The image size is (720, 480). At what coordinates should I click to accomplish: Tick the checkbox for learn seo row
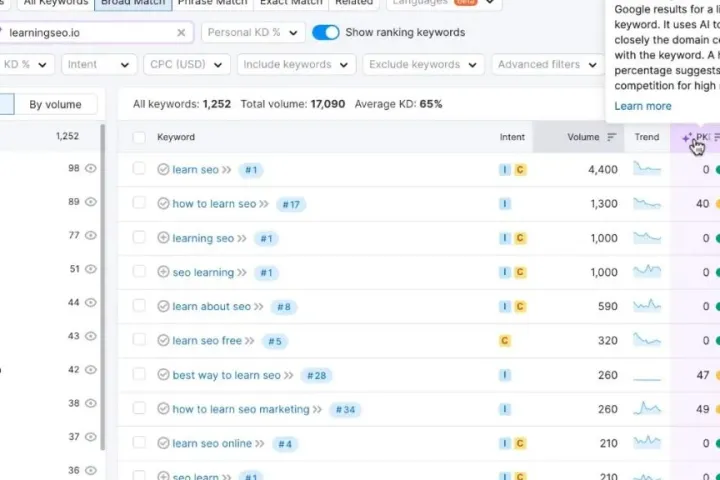pyautogui.click(x=139, y=169)
